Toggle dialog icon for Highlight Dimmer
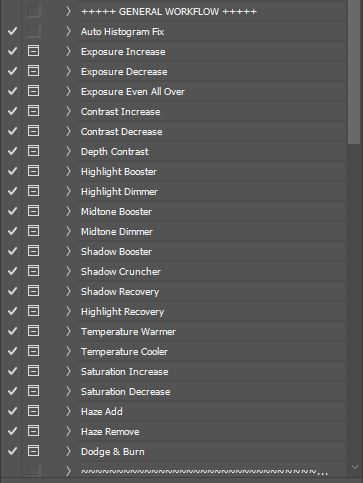The image size is (363, 483). 33,191
